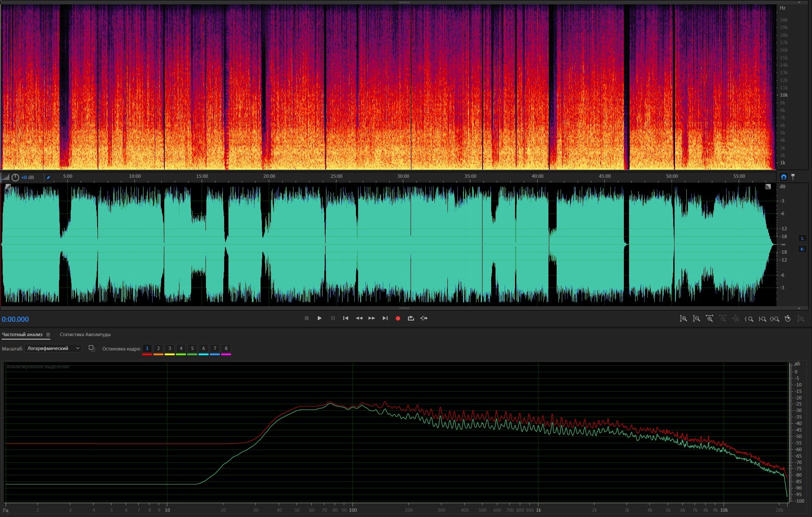
Task: Zoom in at the Out point
Action: [762, 319]
